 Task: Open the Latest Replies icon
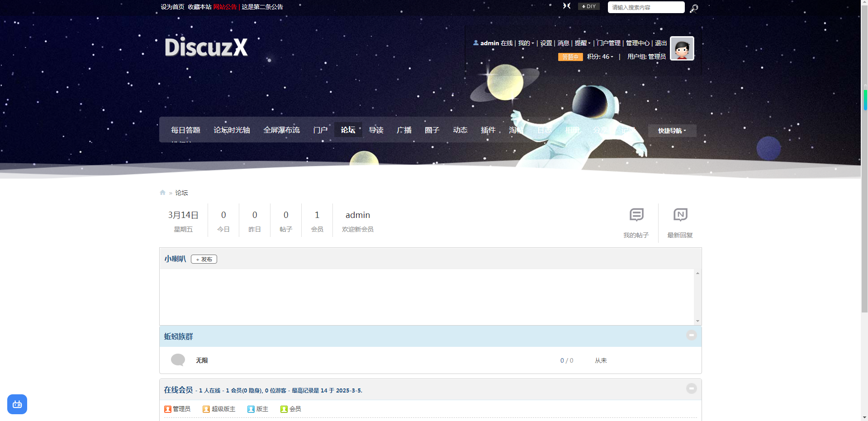click(x=680, y=215)
